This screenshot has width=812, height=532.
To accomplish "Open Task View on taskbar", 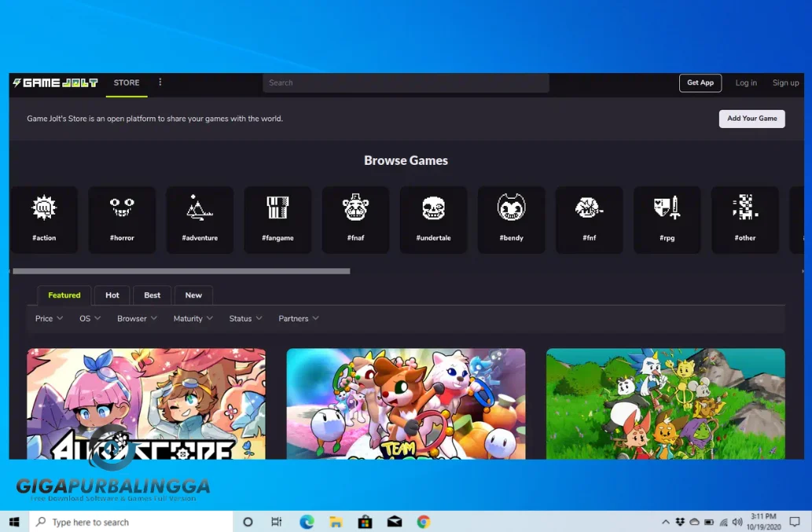I will coord(277,522).
